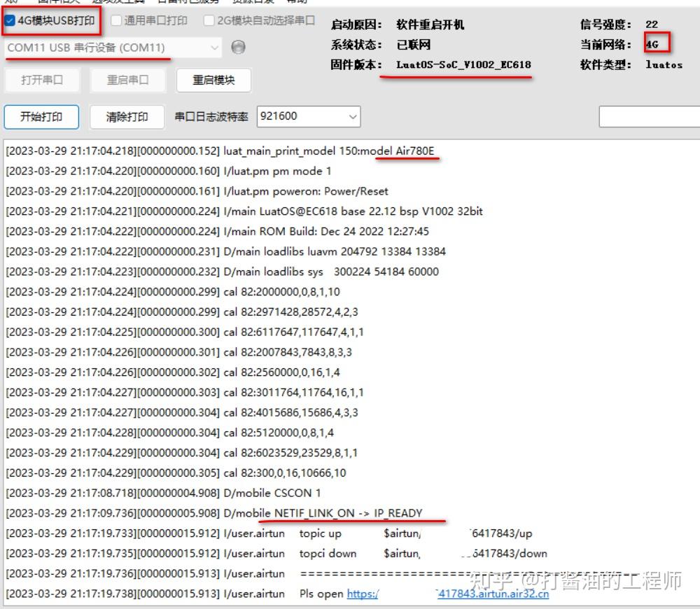Click the https:/ link in last log line
Screen dimensions: 700x609
coord(363,594)
